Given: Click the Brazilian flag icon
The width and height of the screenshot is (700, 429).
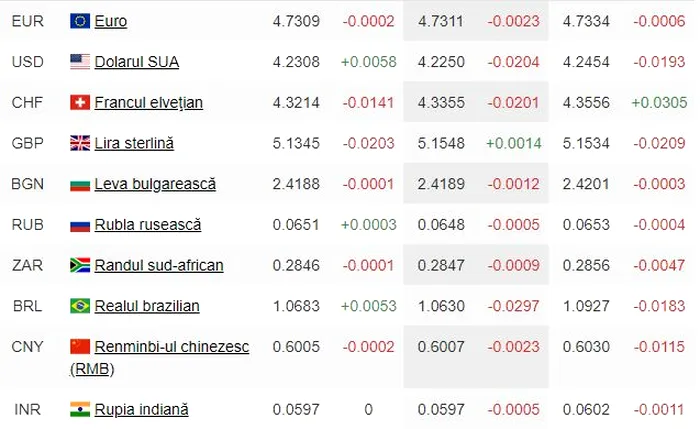Looking at the screenshot, I should tap(80, 306).
